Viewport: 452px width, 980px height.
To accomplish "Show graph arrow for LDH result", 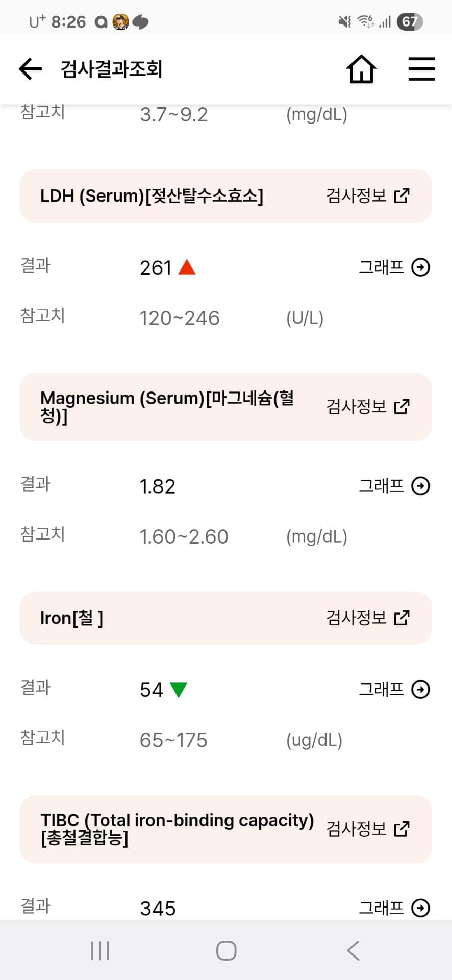I will pyautogui.click(x=421, y=267).
